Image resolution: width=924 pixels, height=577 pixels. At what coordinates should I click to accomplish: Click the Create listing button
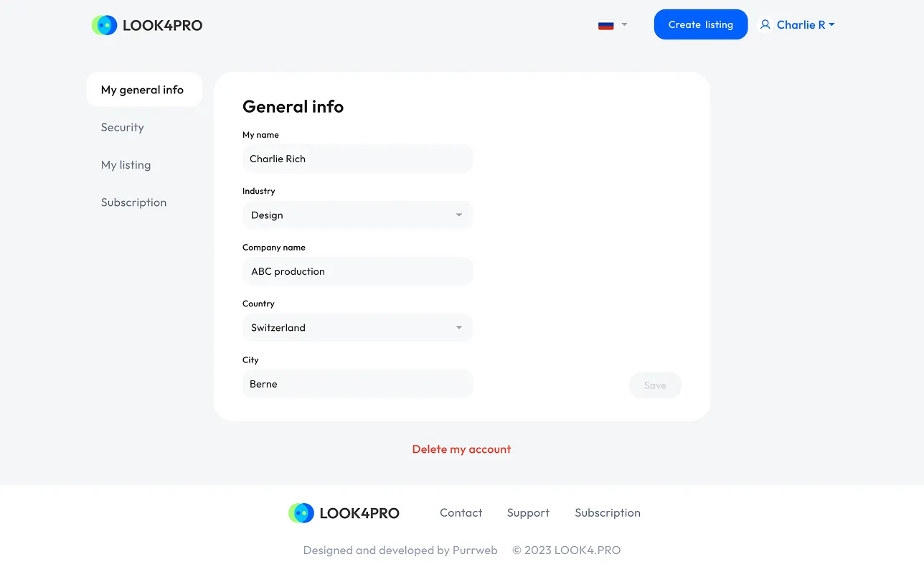click(701, 24)
